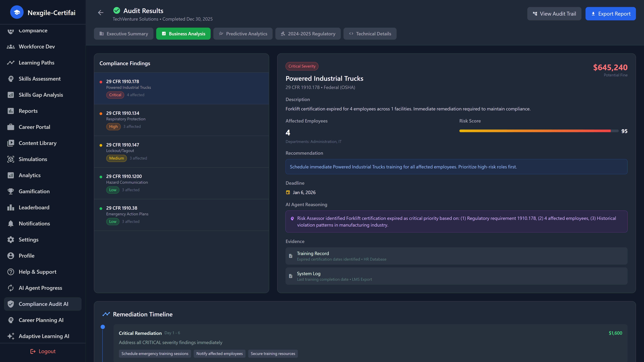Open Skills Gap Analysis sidebar icon
Viewport: 644px width, 362px height.
pyautogui.click(x=11, y=95)
